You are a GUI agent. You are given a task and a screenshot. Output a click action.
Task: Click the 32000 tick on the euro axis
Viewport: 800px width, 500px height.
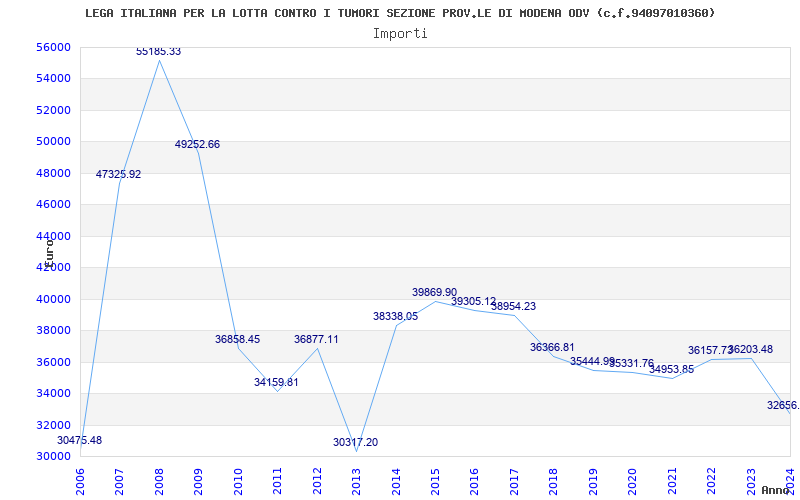(x=53, y=425)
